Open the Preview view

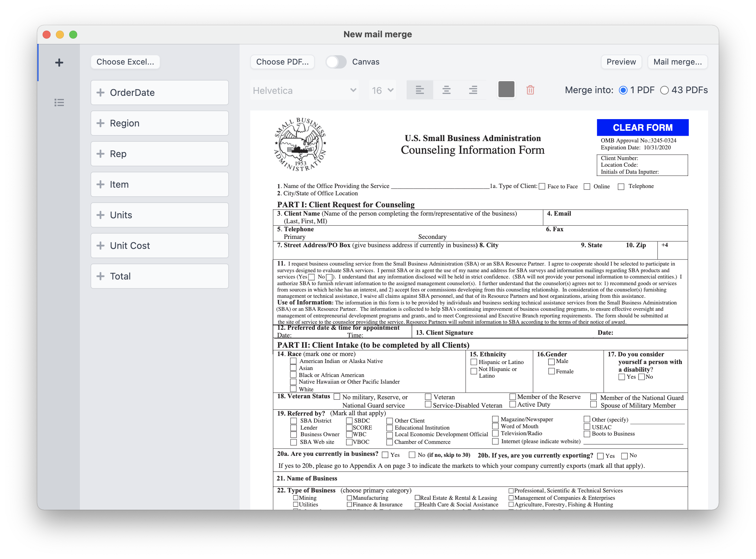[x=621, y=62]
